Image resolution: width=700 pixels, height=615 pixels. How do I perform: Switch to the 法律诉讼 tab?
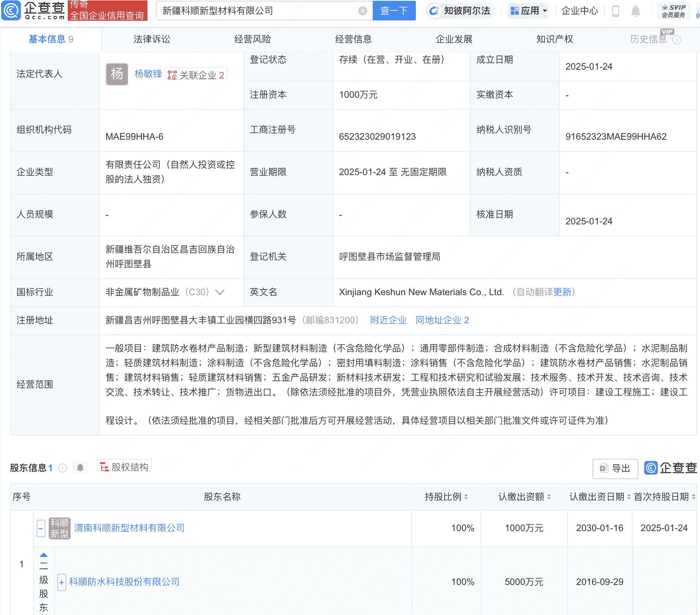tap(151, 39)
